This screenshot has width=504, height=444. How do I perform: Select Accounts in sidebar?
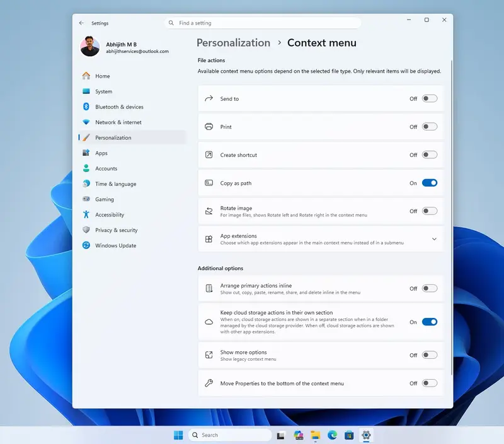(x=132, y=168)
